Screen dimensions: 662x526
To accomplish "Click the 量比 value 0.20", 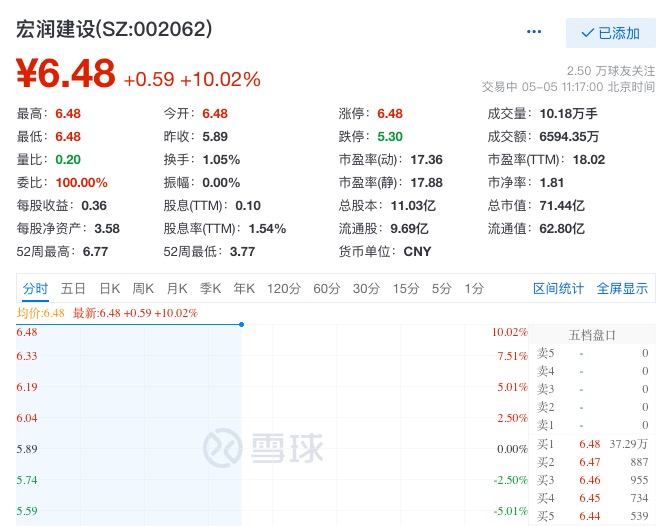I will (68, 160).
